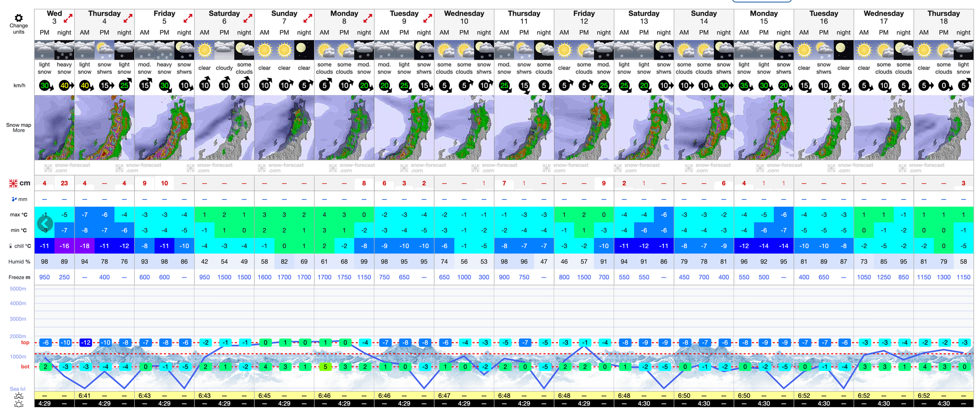Click the purple -18 chill cell
This screenshot has height=416, width=980.
85,246
